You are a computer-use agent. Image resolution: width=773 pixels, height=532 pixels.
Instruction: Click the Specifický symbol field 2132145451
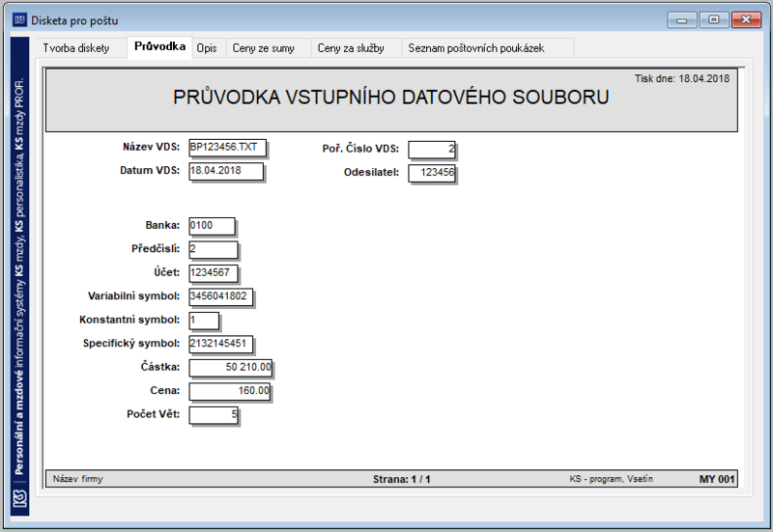221,345
